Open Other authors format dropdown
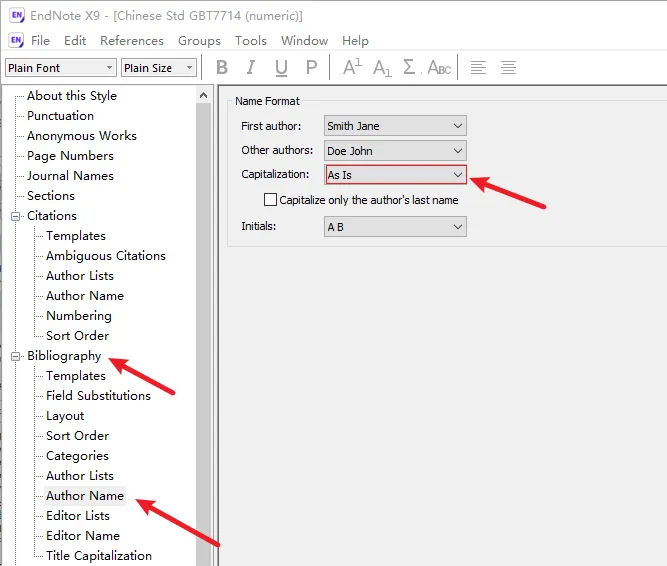 395,151
